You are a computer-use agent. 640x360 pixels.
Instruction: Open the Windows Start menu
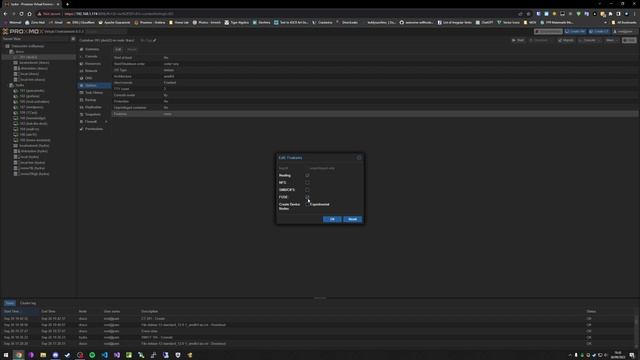(x=6, y=355)
